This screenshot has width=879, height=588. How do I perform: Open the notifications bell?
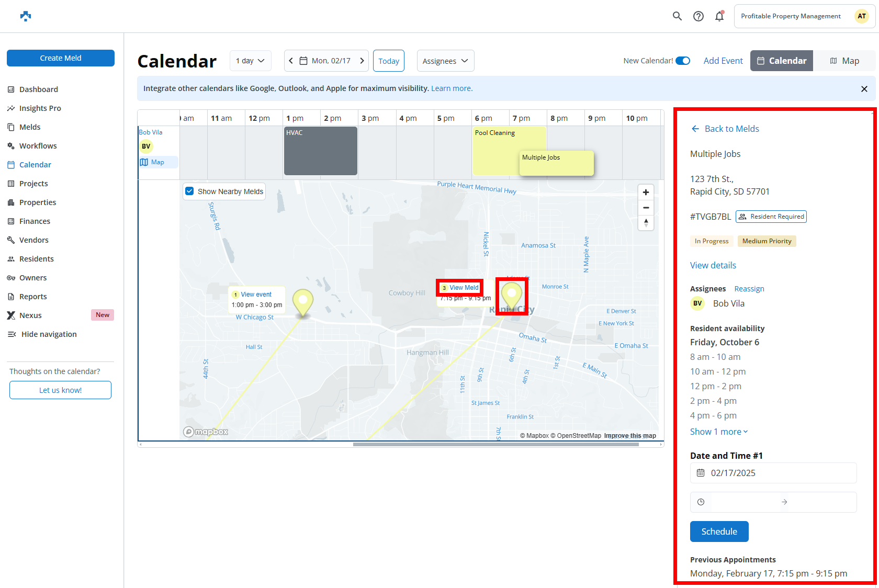719,16
